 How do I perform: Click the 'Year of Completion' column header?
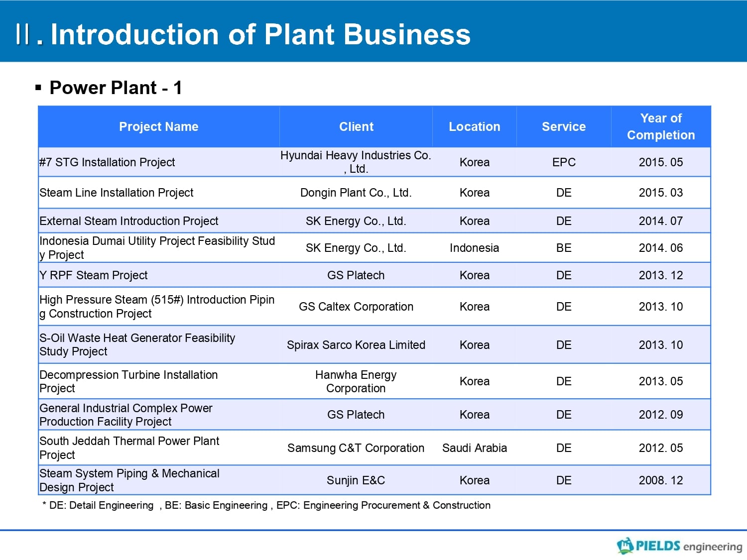(661, 126)
